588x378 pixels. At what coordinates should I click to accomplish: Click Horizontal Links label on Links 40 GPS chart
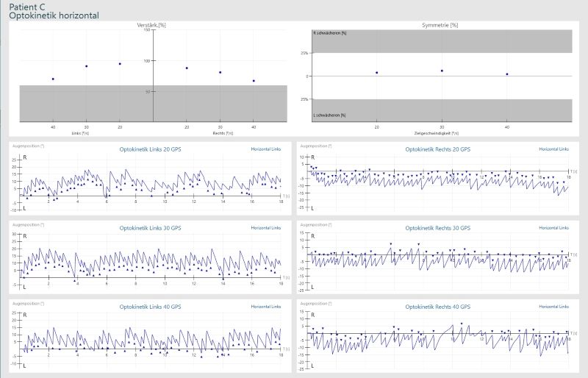(x=265, y=306)
